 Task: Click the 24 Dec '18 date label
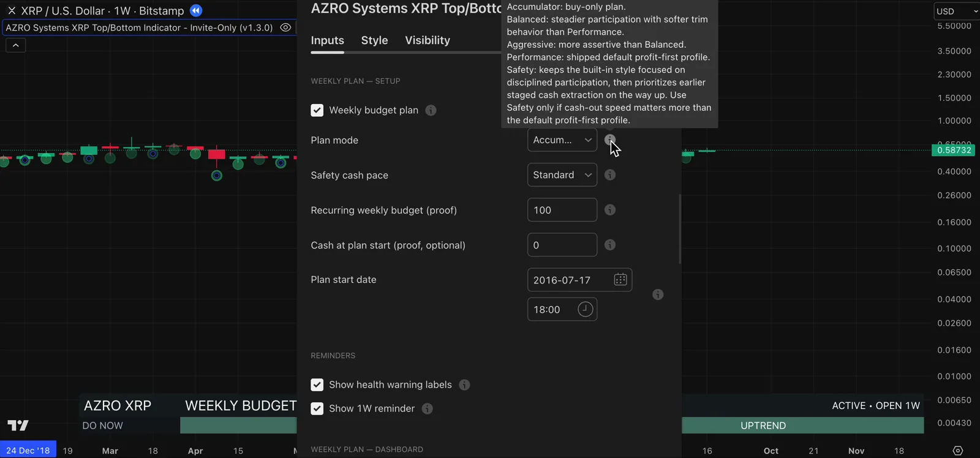pyautogui.click(x=28, y=450)
